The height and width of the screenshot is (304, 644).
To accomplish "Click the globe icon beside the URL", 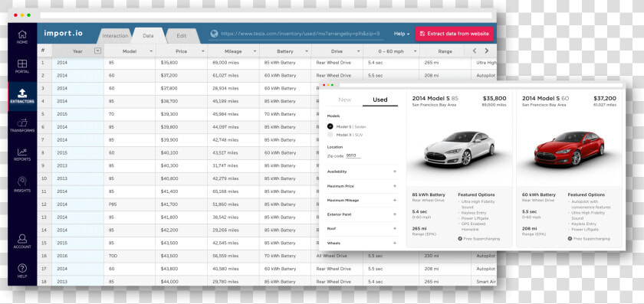I will coord(214,34).
